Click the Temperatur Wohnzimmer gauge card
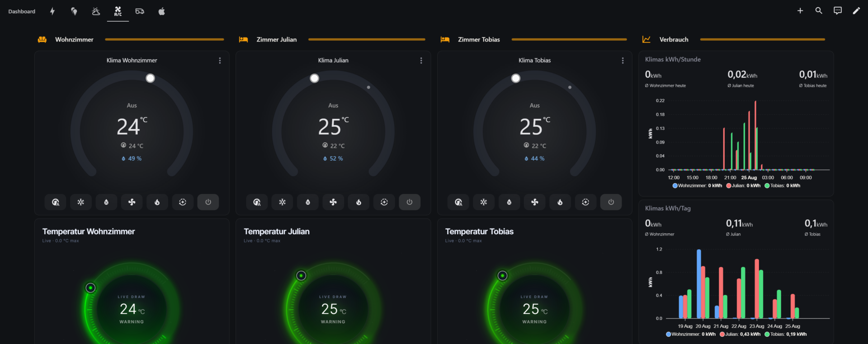Screen dimensions: 868x344 [x=132, y=281]
